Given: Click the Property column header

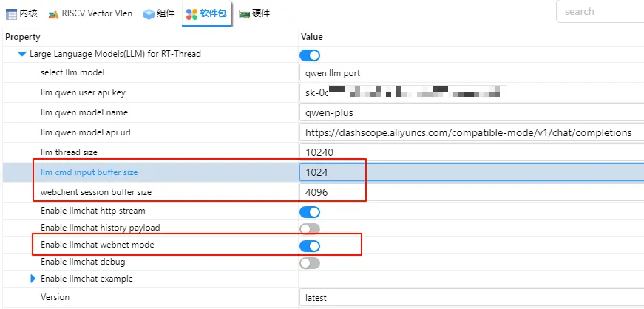Looking at the screenshot, I should pyautogui.click(x=23, y=37).
